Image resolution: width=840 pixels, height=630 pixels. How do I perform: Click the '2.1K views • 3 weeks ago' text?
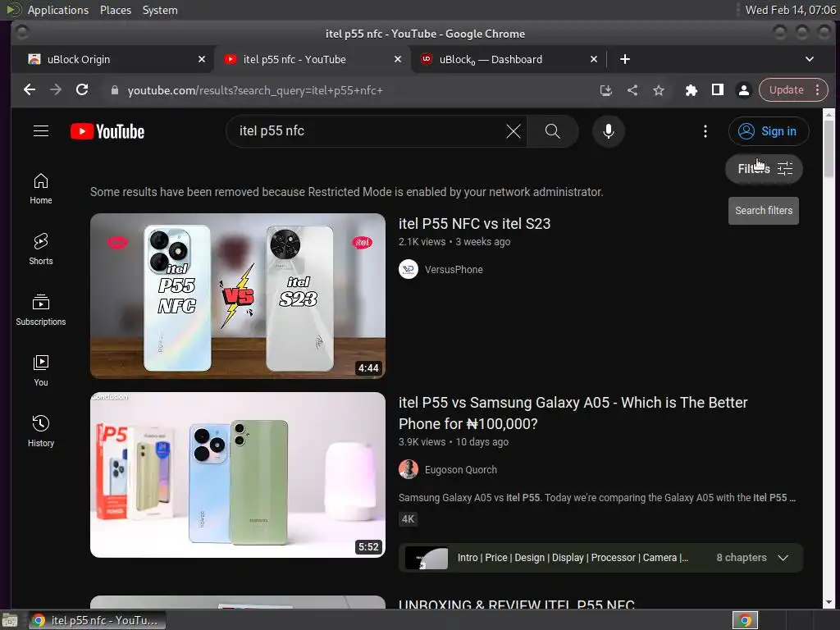pyautogui.click(x=454, y=242)
